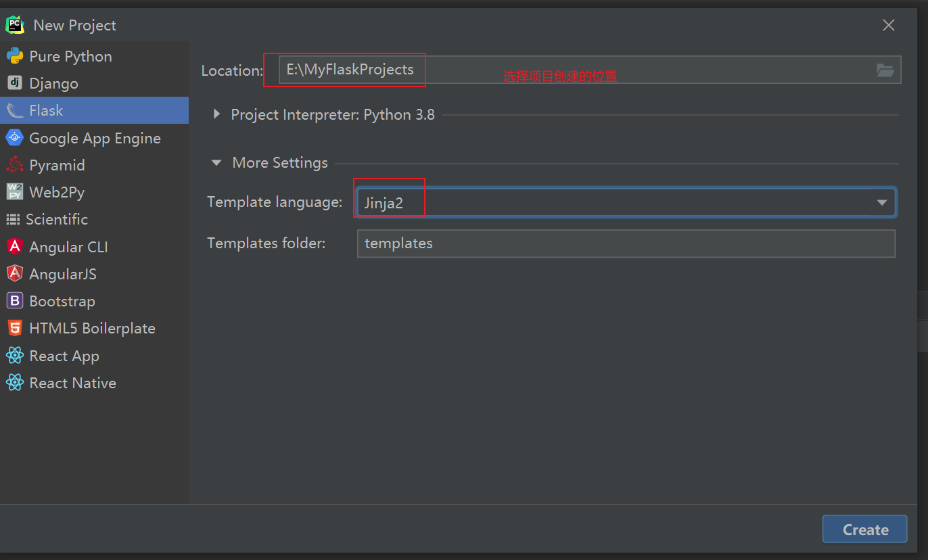The image size is (928, 560).
Task: Choose Bootstrap project type
Action: click(x=95, y=301)
